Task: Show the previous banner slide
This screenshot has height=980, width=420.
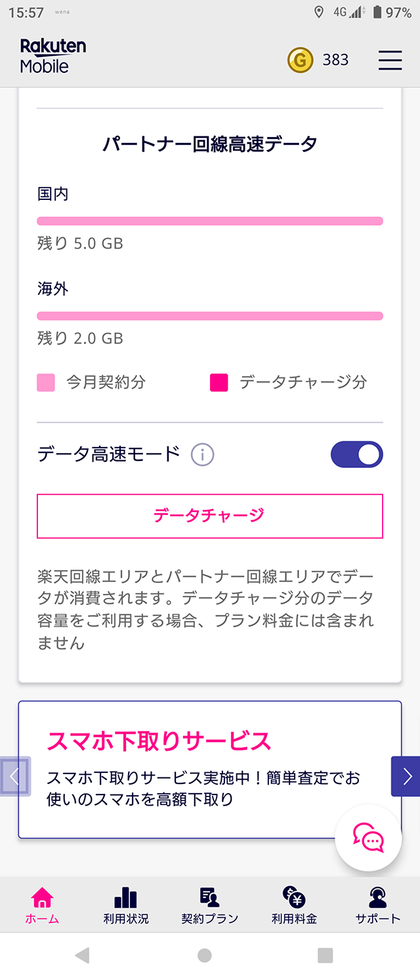Action: pos(15,777)
